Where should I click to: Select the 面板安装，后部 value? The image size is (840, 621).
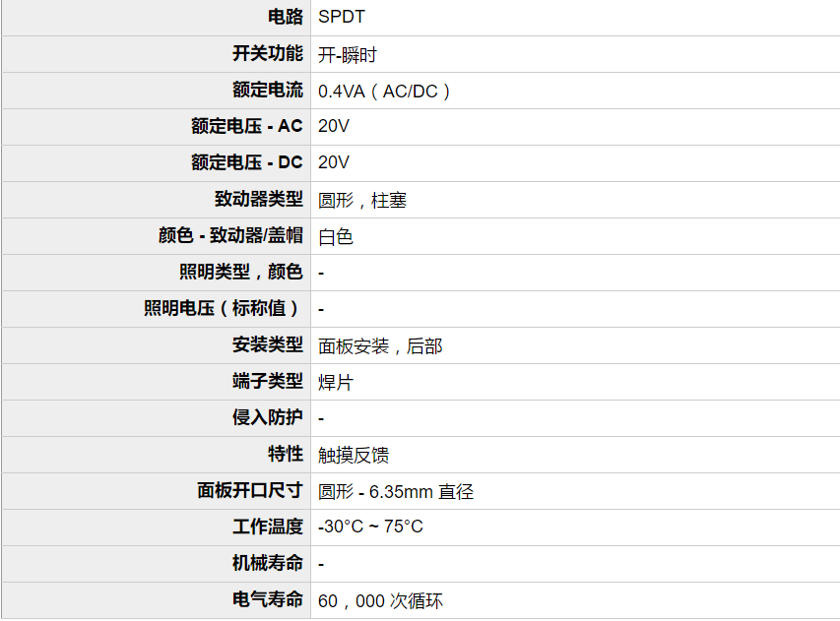click(380, 346)
